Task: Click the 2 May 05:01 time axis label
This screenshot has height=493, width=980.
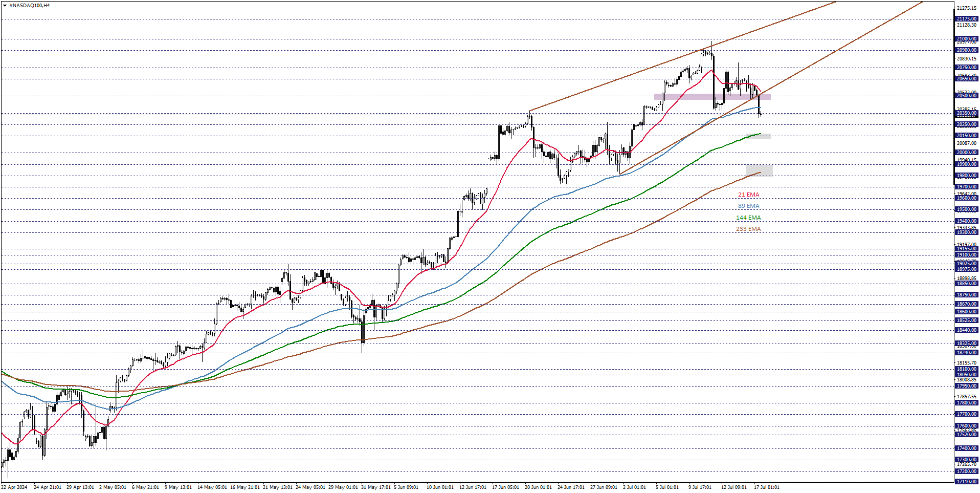Action: click(113, 487)
